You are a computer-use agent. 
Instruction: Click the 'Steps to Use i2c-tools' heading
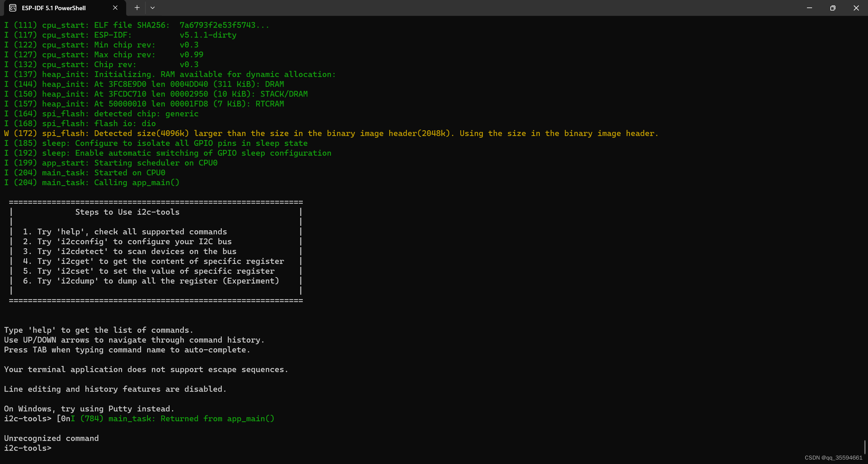click(x=127, y=212)
